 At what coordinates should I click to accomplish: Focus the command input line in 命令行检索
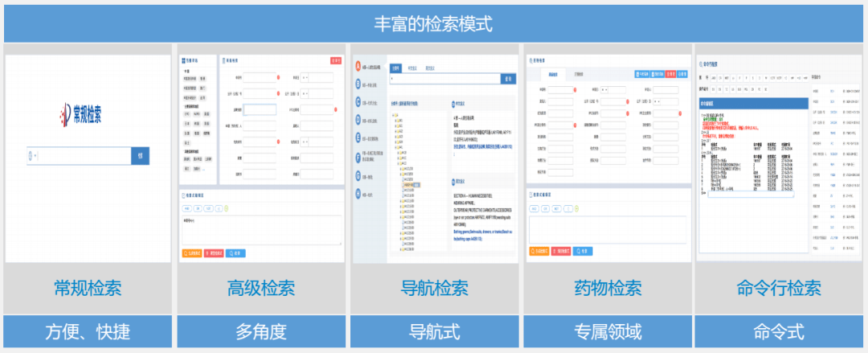coord(750,195)
